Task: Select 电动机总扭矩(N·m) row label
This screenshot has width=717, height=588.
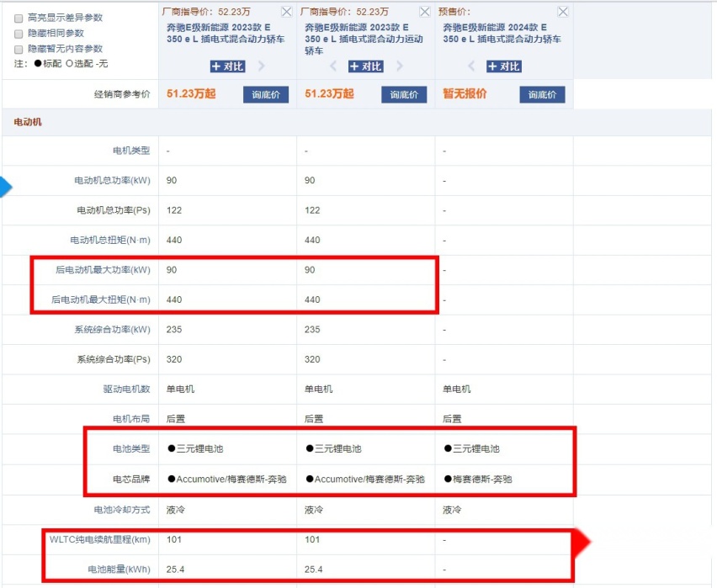Action: coord(109,240)
